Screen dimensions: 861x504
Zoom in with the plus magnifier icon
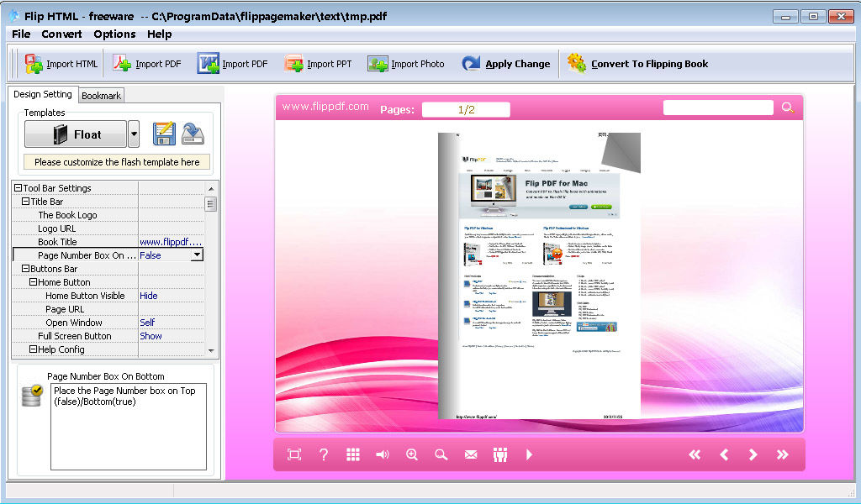[x=412, y=454]
